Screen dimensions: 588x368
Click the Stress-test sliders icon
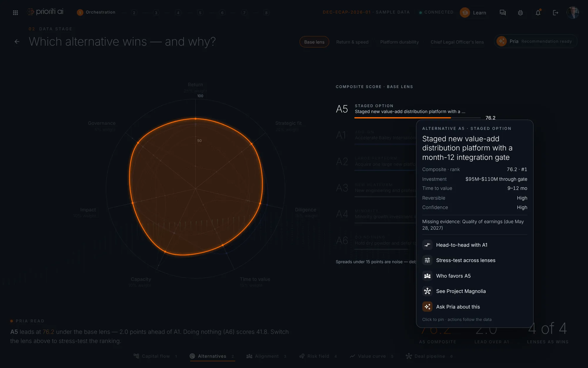(x=427, y=260)
